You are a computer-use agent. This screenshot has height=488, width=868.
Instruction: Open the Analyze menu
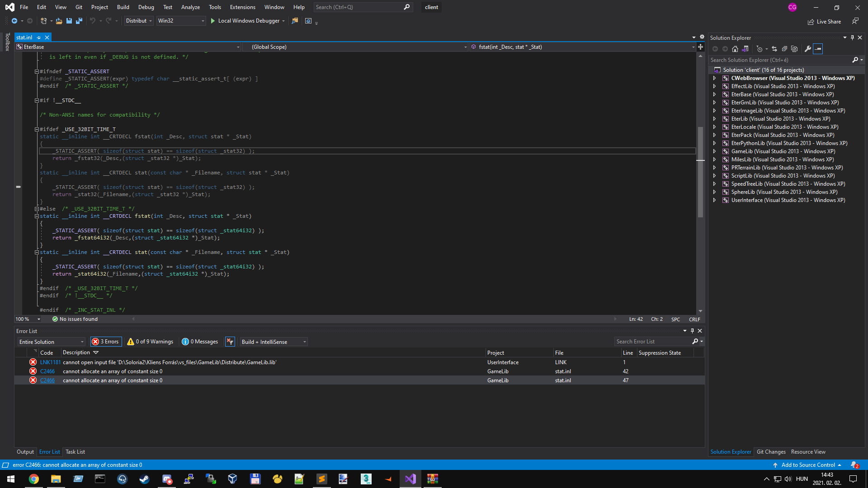[190, 7]
